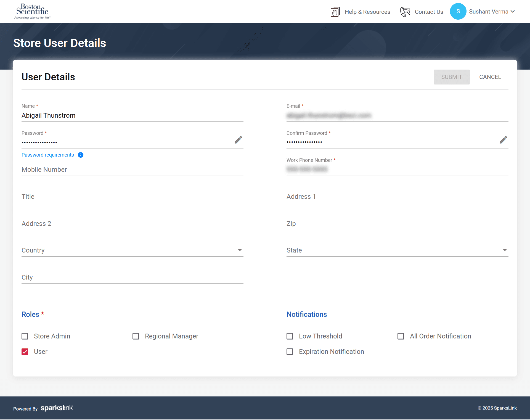Click the Help & Resources hand icon
Screen dimensions: 530x420
pos(335,12)
